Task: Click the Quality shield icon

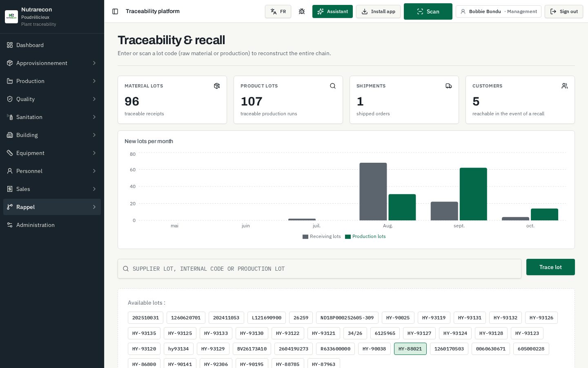Action: coord(10,99)
